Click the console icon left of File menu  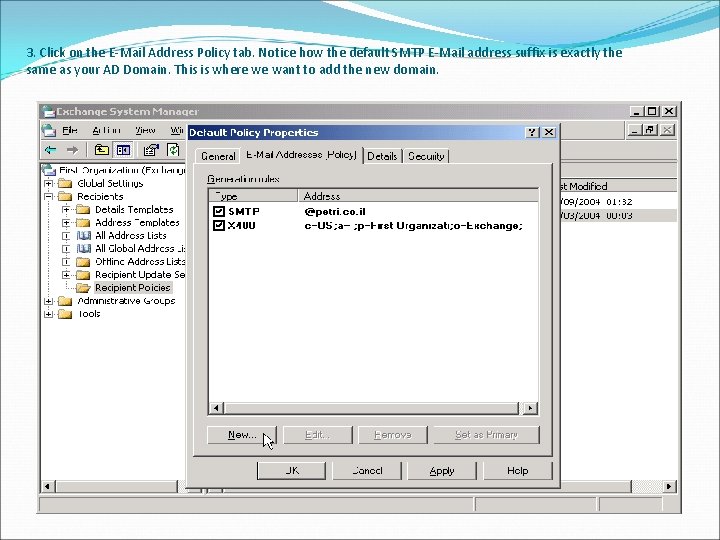coord(49,130)
